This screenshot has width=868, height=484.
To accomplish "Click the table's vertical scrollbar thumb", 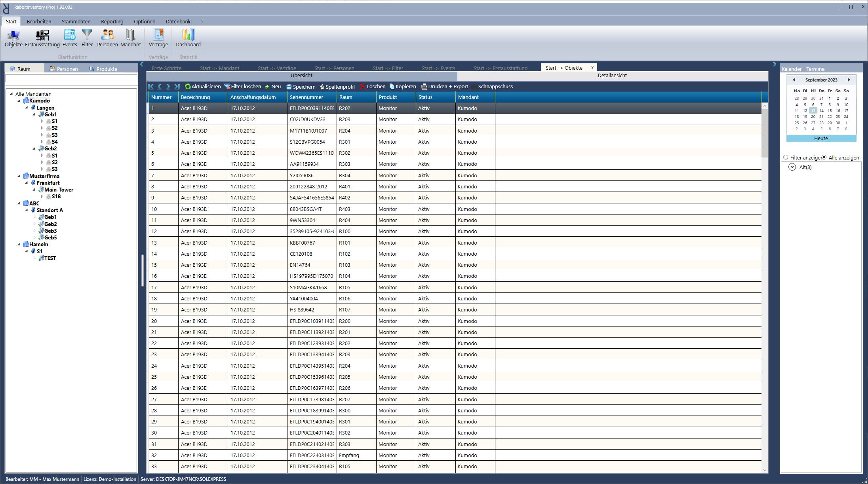I will (x=765, y=133).
